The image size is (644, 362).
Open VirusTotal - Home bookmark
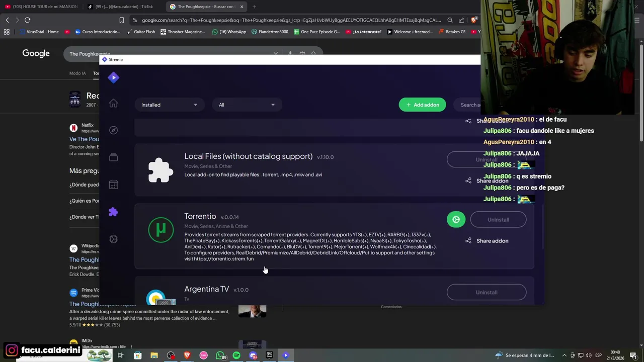[39, 32]
